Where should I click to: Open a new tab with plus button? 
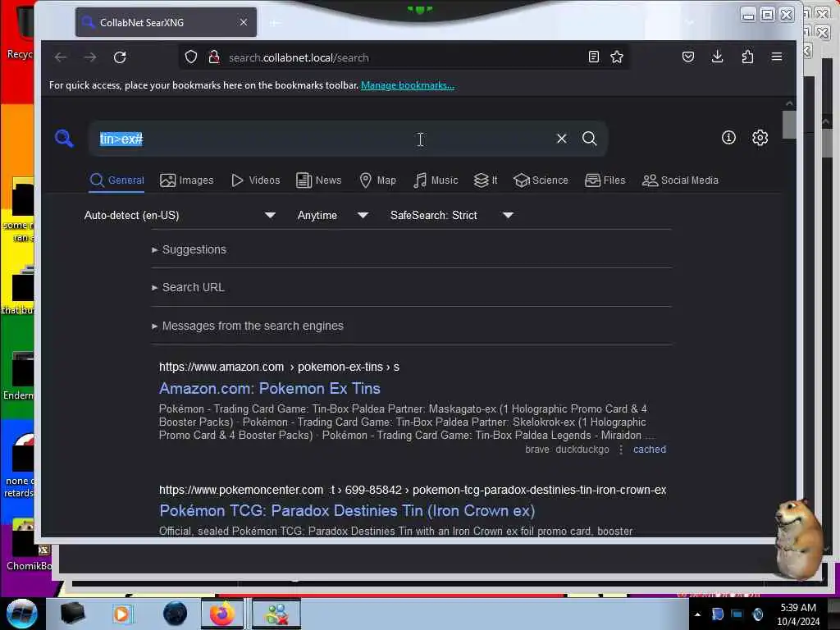275,22
